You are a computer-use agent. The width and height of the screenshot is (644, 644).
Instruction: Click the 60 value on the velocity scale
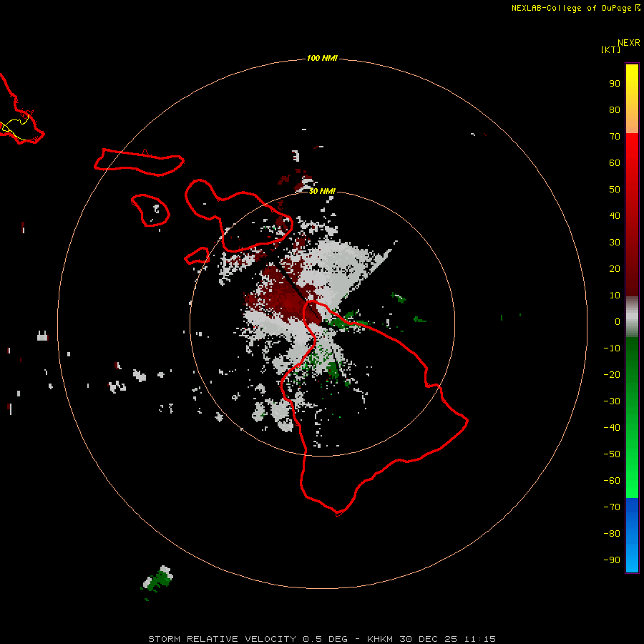click(x=615, y=162)
